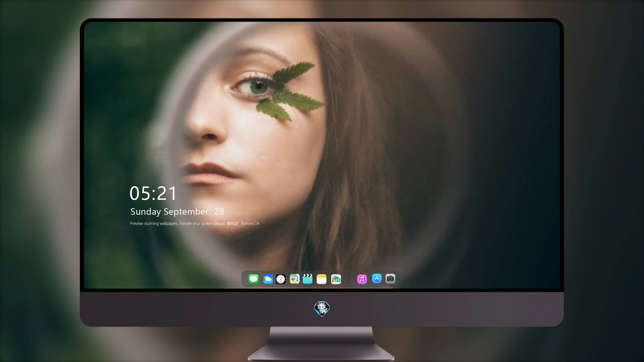Launch the Videos clapperboard app
This screenshot has width=644, height=362.
(x=308, y=279)
